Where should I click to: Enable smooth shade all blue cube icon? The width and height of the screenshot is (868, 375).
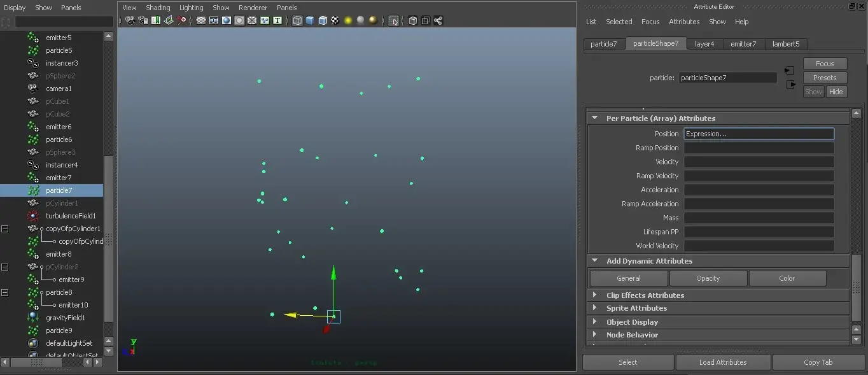(x=310, y=20)
